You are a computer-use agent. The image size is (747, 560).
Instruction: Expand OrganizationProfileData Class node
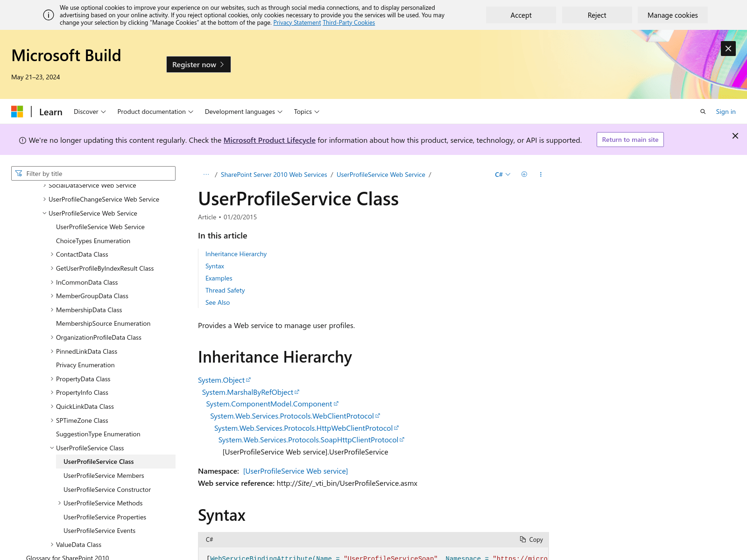point(52,337)
